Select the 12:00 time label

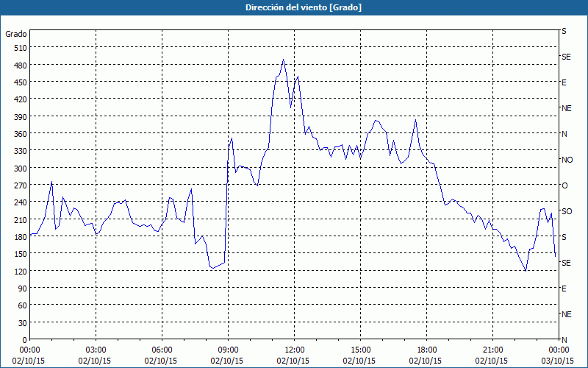click(295, 350)
